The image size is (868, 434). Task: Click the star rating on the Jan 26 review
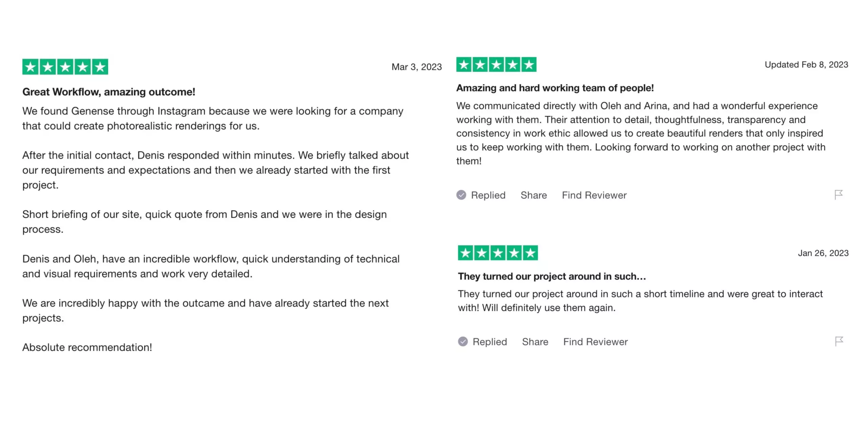(498, 253)
